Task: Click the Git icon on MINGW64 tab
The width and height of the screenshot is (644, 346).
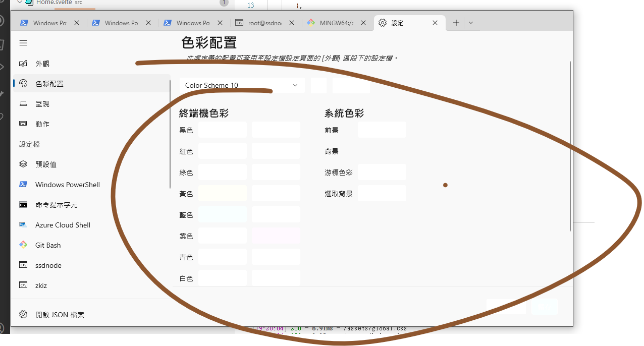Action: 311,23
